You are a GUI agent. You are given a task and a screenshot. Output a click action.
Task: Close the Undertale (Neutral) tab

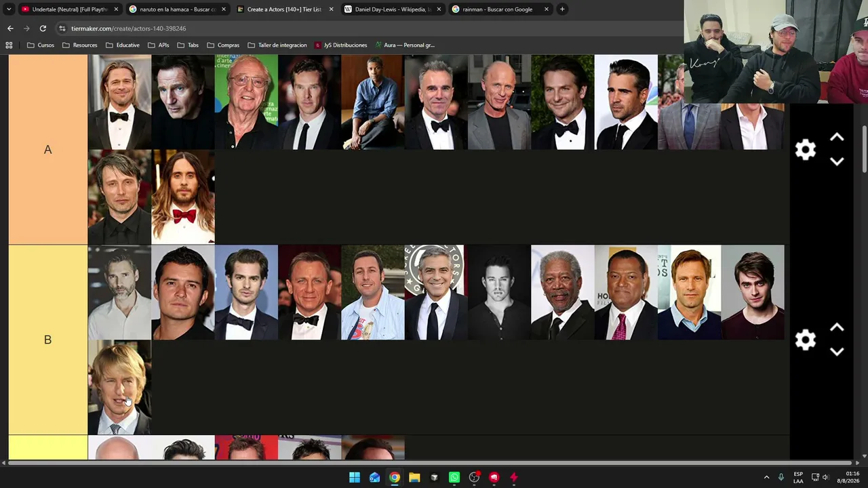point(116,9)
